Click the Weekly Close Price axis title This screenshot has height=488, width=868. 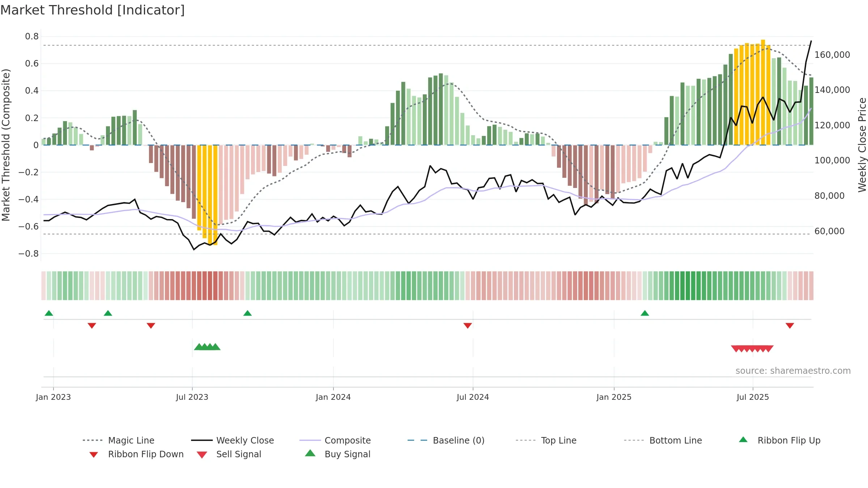pos(862,145)
